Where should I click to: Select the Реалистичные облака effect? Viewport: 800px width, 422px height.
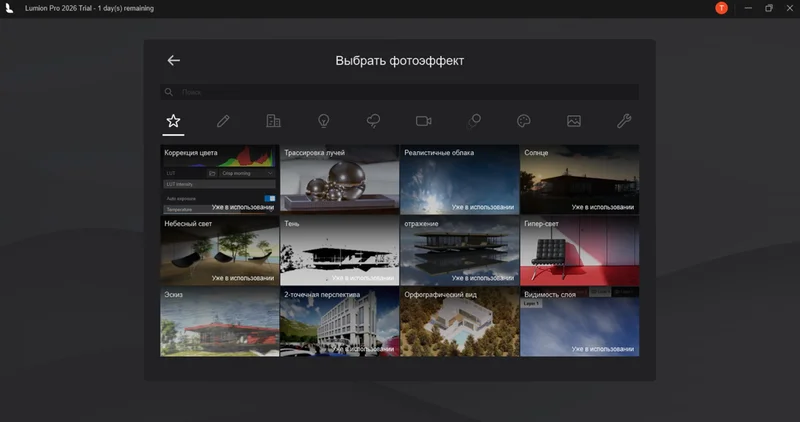460,179
